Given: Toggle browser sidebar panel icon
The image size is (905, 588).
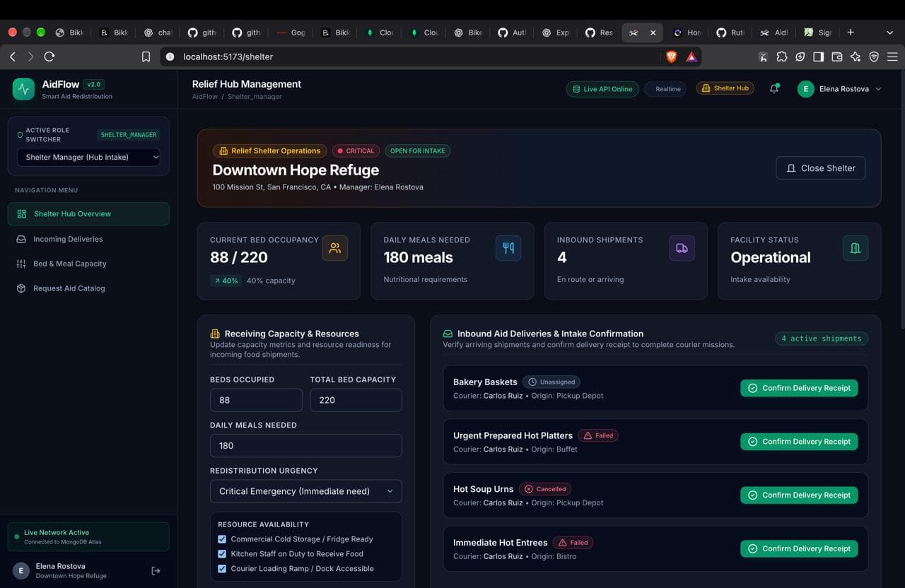Looking at the screenshot, I should (818, 57).
